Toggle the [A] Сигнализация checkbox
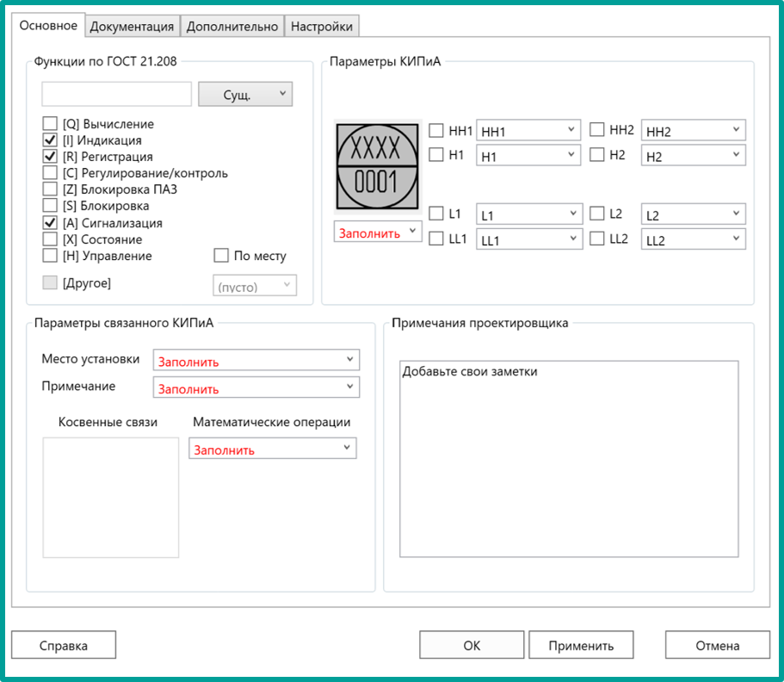The width and height of the screenshot is (784, 682). [50, 223]
